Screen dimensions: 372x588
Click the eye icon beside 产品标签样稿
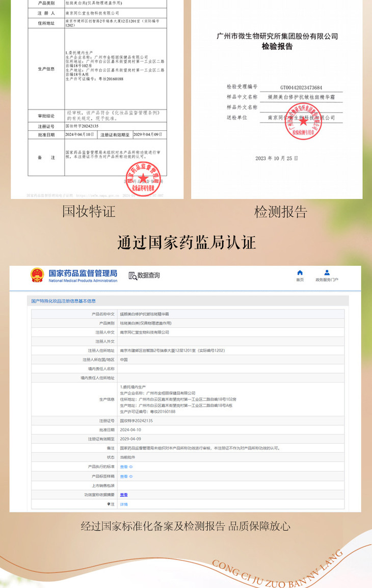click(x=130, y=477)
